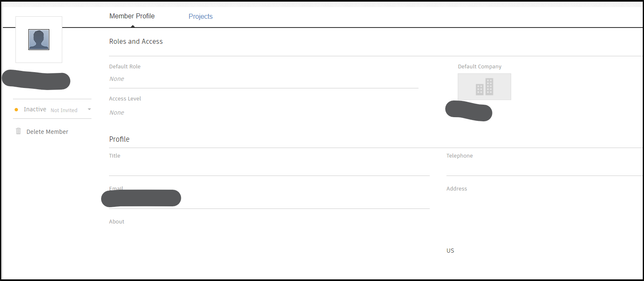Open the Default Role selector
The height and width of the screenshot is (281, 644).
263,79
